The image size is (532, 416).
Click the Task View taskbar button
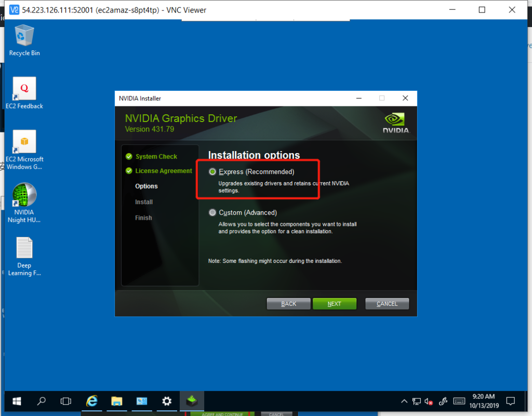(65, 401)
